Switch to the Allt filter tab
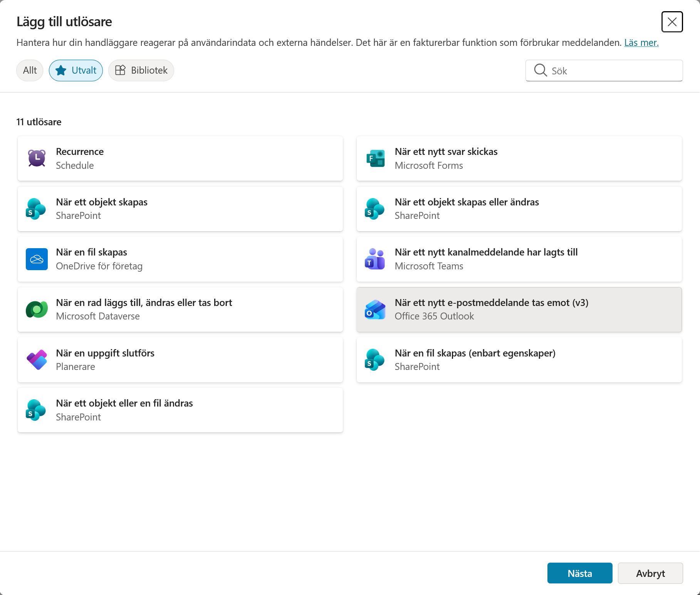 tap(30, 71)
